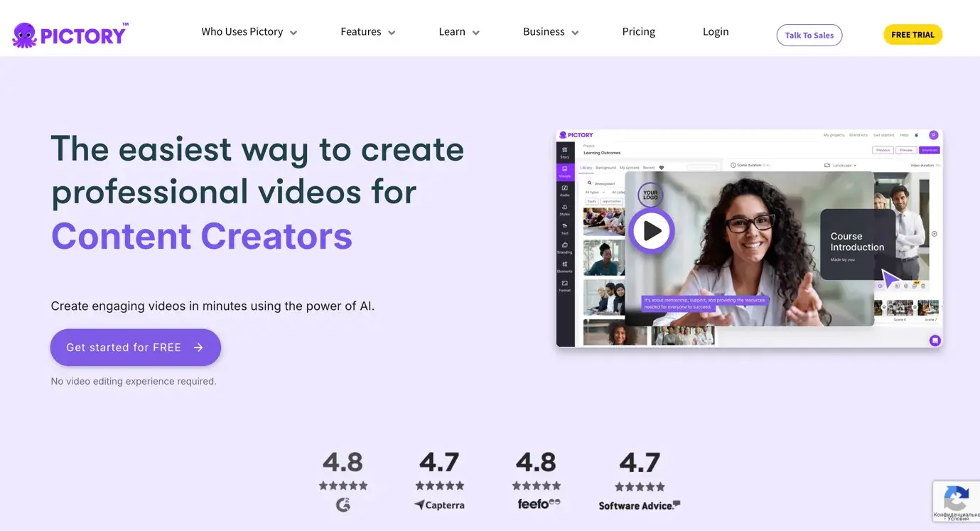980x531 pixels.
Task: Go to the Login page
Action: tap(716, 32)
